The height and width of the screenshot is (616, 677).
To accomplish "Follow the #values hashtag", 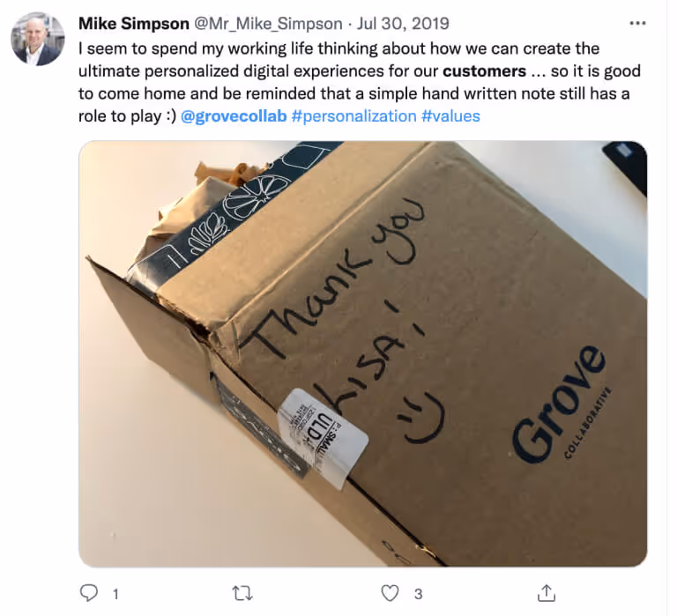I will 450,116.
